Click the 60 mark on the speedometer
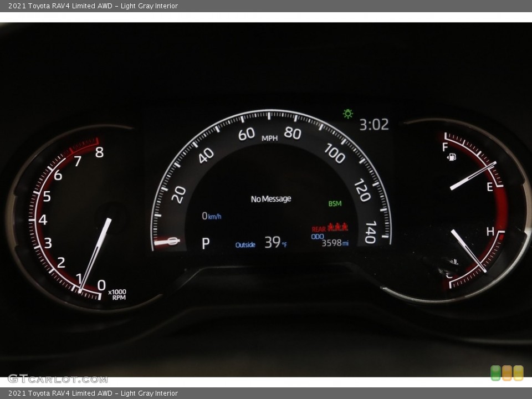The width and height of the screenshot is (532, 399). pyautogui.click(x=246, y=134)
